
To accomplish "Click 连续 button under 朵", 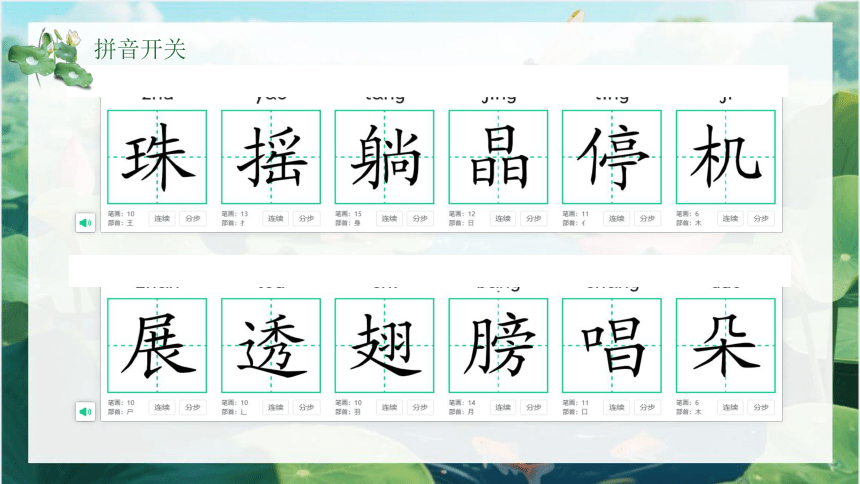I will click(730, 407).
